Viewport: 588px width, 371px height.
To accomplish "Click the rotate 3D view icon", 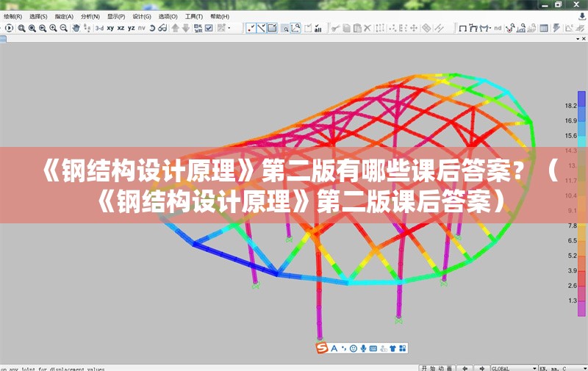I will 152,28.
